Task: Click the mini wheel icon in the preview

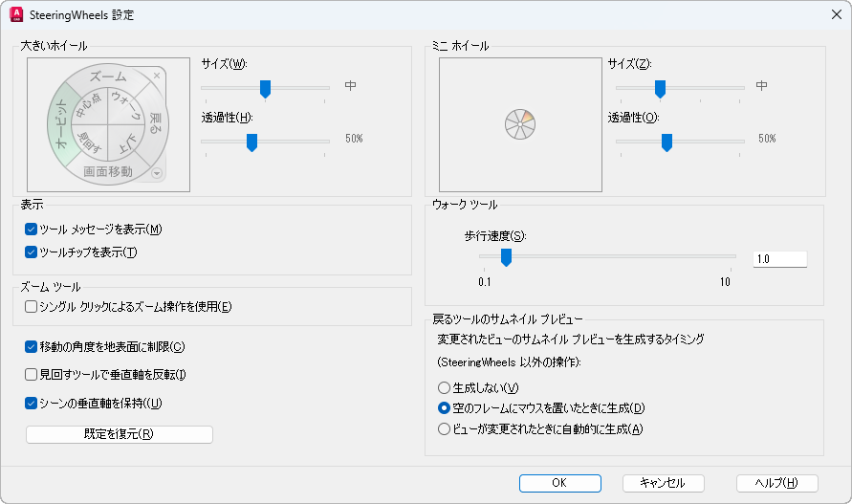Action: pyautogui.click(x=520, y=124)
